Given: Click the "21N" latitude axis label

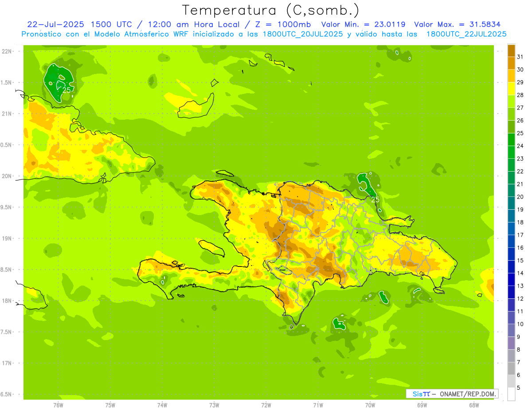Looking at the screenshot, I should click(7, 114).
